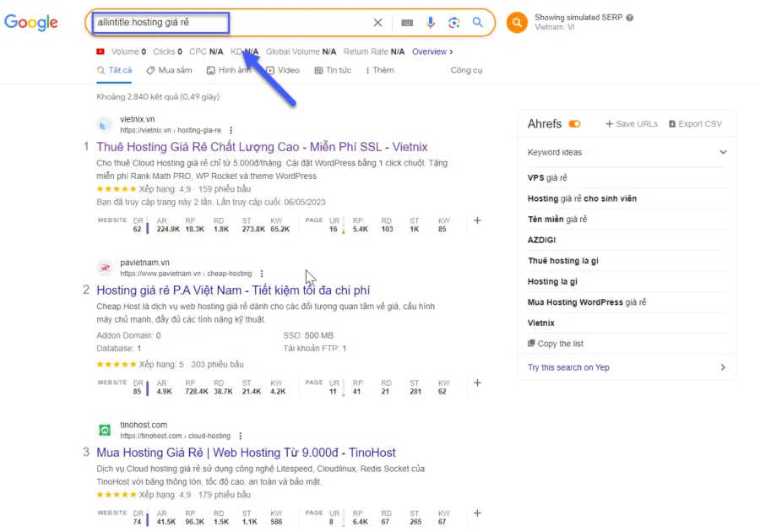Open the Overview link in the Ahrefs bar

point(430,52)
